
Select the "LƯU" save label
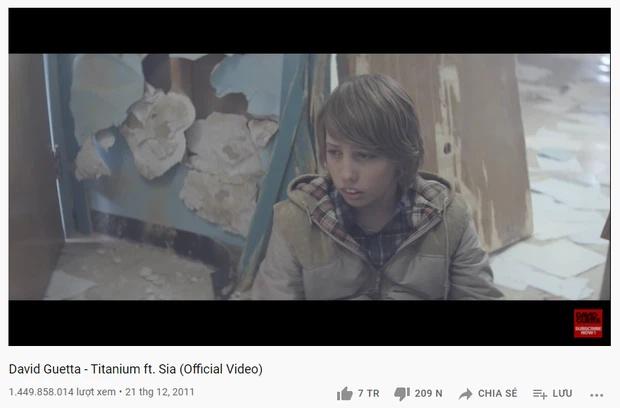[562, 393]
